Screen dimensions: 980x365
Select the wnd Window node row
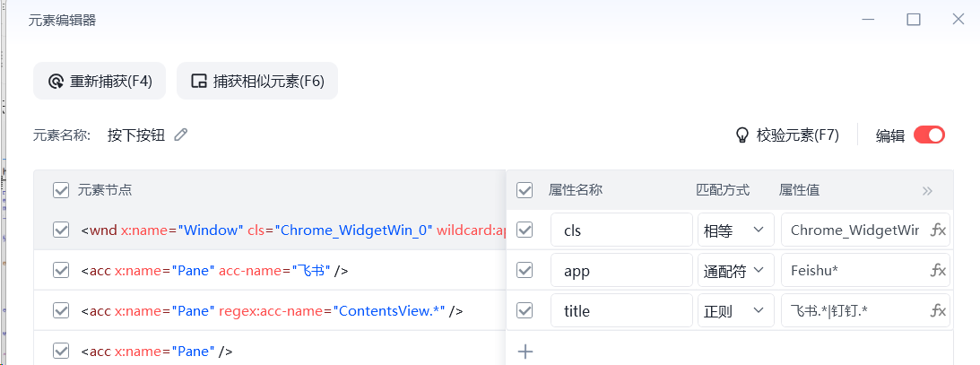tap(287, 230)
